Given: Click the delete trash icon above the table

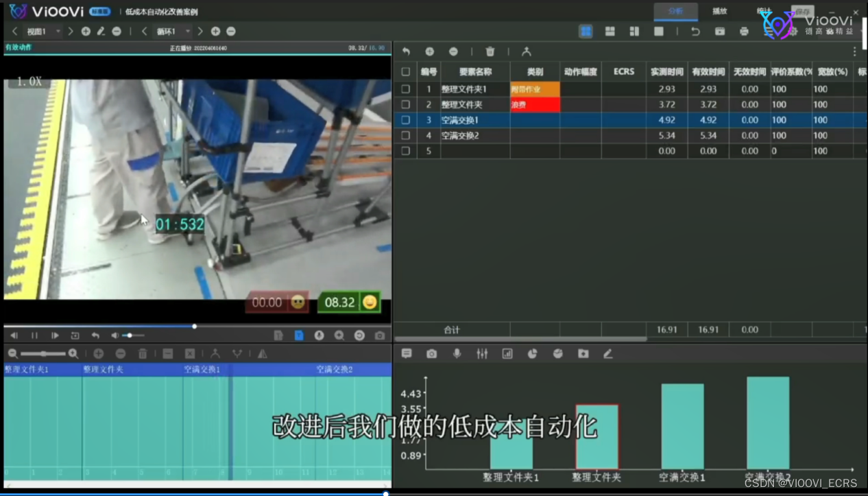Looking at the screenshot, I should tap(490, 51).
